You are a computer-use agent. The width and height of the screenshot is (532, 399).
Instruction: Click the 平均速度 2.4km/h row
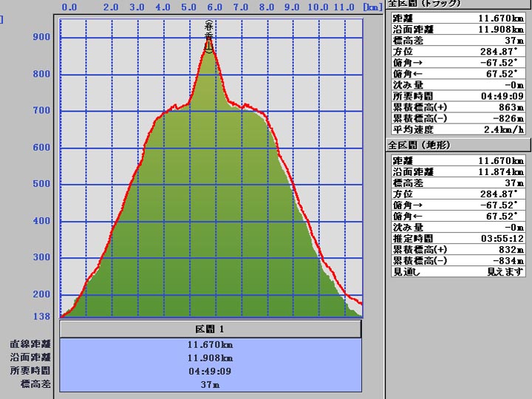457,129
